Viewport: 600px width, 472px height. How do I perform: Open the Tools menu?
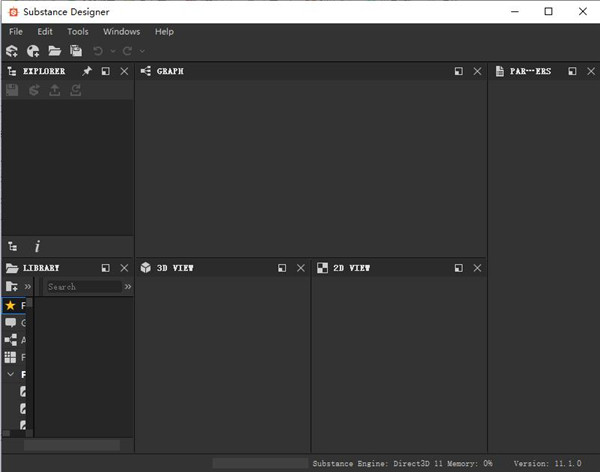pyautogui.click(x=78, y=32)
